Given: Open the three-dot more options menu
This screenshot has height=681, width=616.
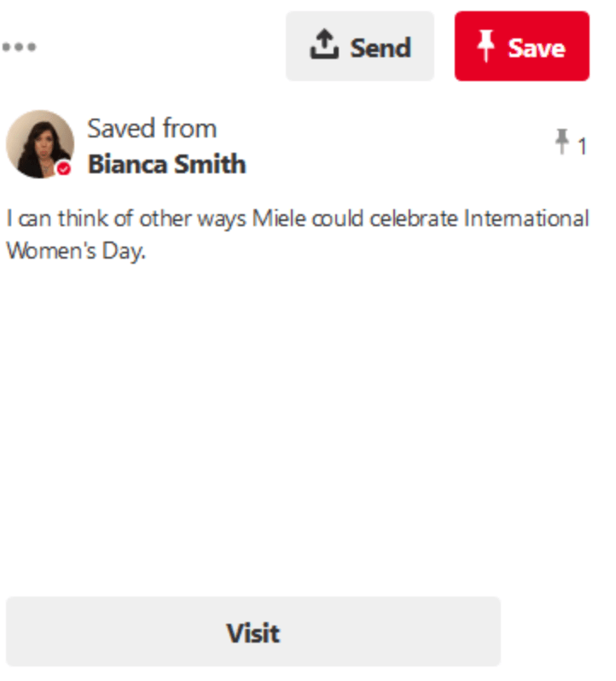Looking at the screenshot, I should (x=19, y=47).
